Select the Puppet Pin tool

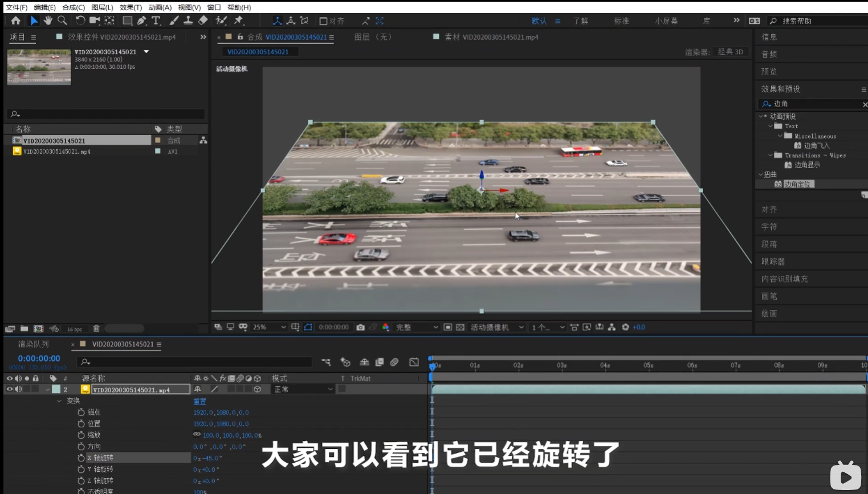[239, 21]
